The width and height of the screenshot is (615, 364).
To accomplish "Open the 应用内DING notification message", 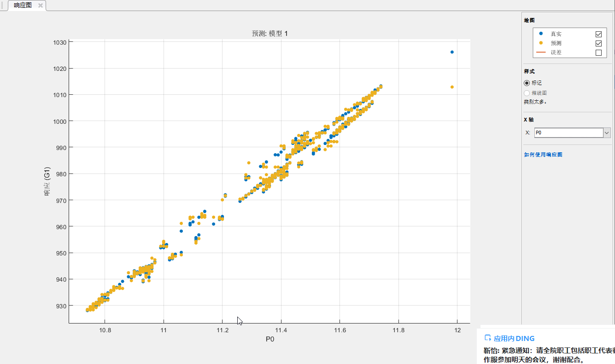I will pos(549,355).
